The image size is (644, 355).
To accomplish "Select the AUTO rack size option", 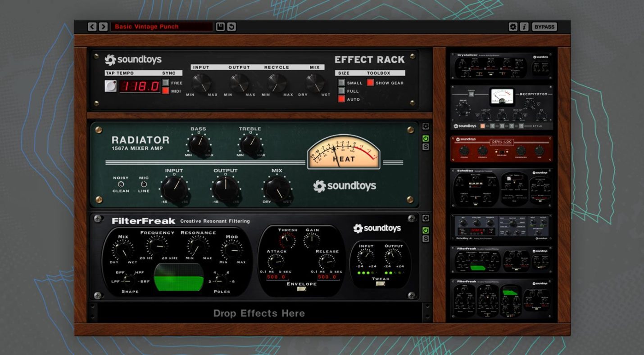I will pyautogui.click(x=342, y=99).
